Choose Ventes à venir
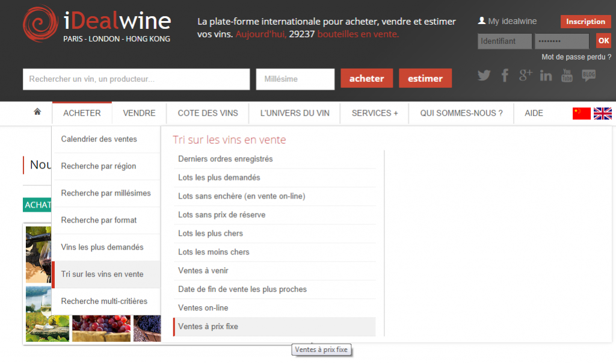The width and height of the screenshot is (616, 364). pyautogui.click(x=274, y=271)
